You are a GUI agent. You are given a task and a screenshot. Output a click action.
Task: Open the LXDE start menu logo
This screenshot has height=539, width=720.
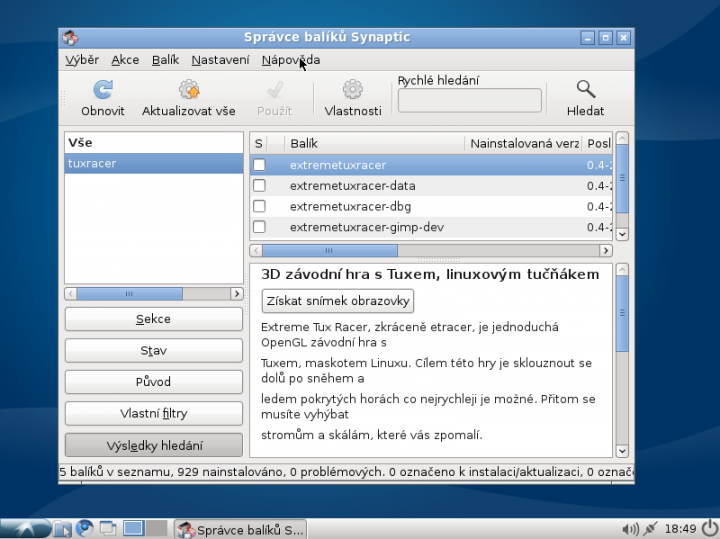point(25,528)
